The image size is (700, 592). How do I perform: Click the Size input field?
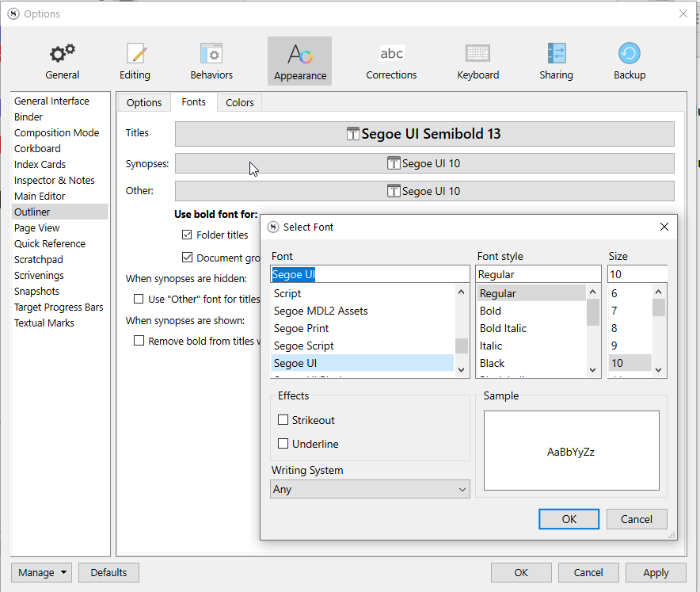coord(637,274)
